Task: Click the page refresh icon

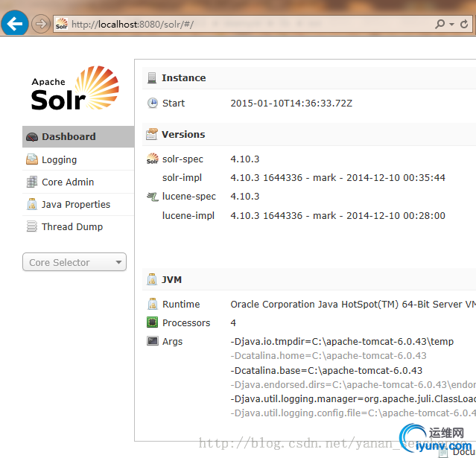Action: tap(464, 24)
